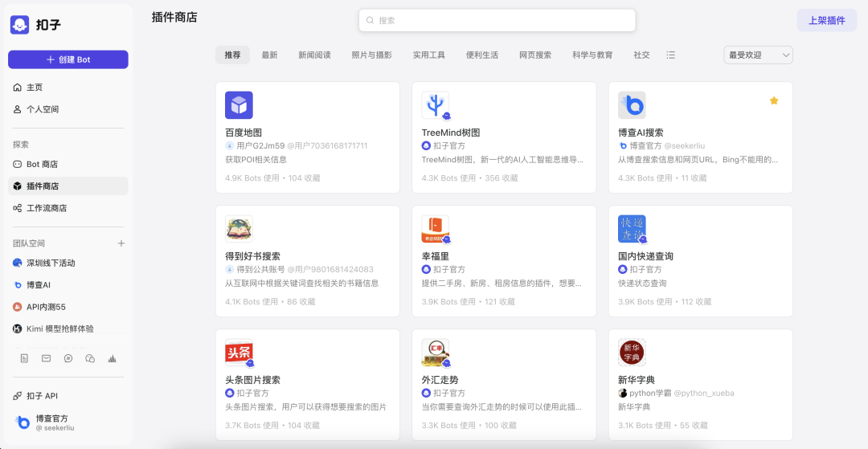
Task: Open the Kimi 模型抢鲜体验 team space
Action: [x=68, y=329]
